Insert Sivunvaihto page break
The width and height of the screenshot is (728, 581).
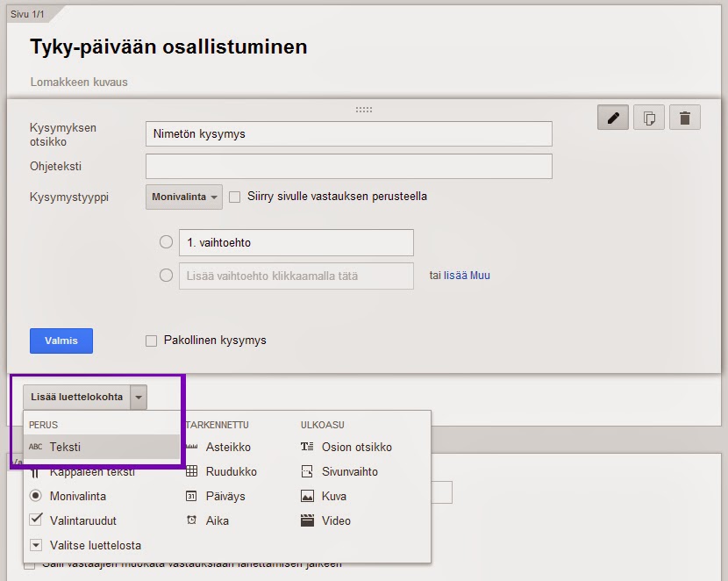click(349, 471)
